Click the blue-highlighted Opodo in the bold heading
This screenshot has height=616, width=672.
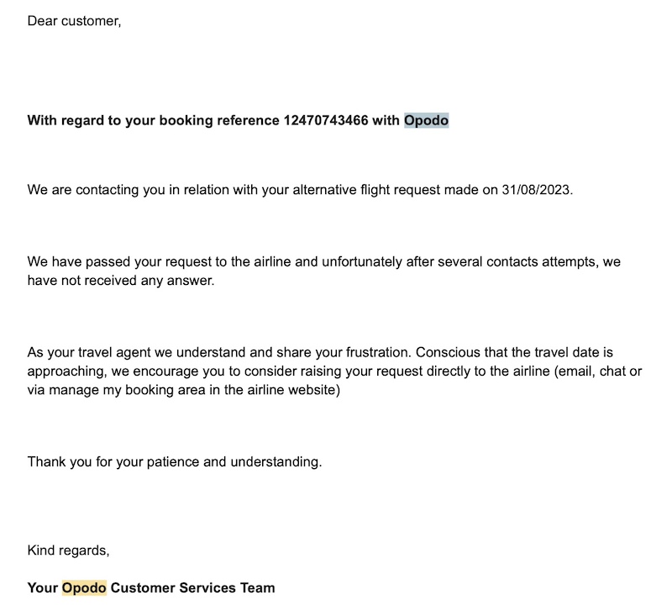(x=426, y=120)
